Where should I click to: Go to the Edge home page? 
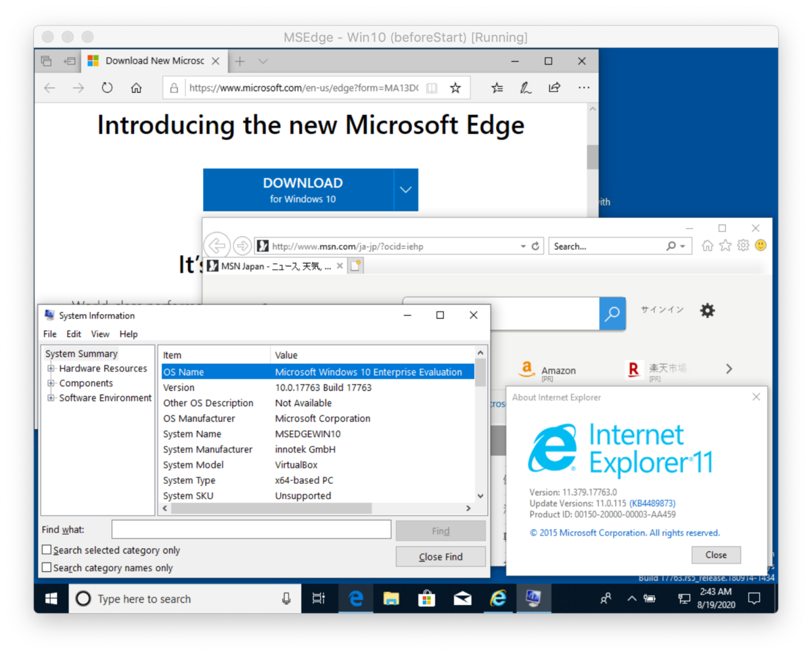pyautogui.click(x=136, y=88)
